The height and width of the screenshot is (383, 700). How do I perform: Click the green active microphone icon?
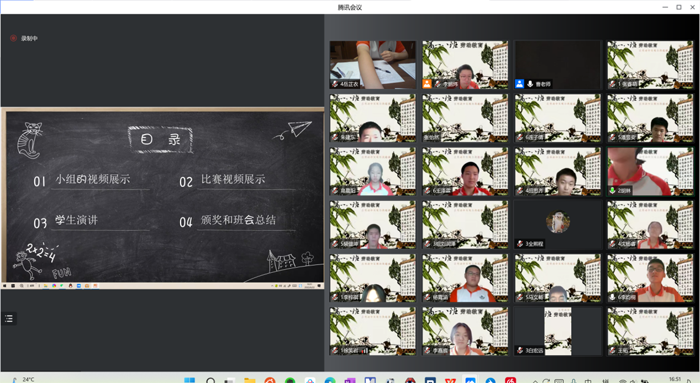pyautogui.click(x=612, y=190)
